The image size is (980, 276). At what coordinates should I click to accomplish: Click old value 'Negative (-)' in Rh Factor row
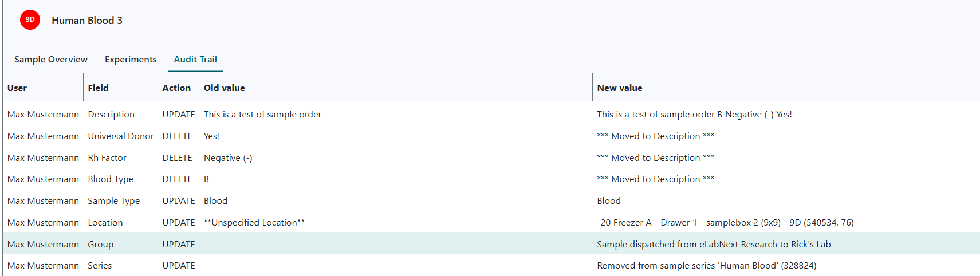click(228, 158)
